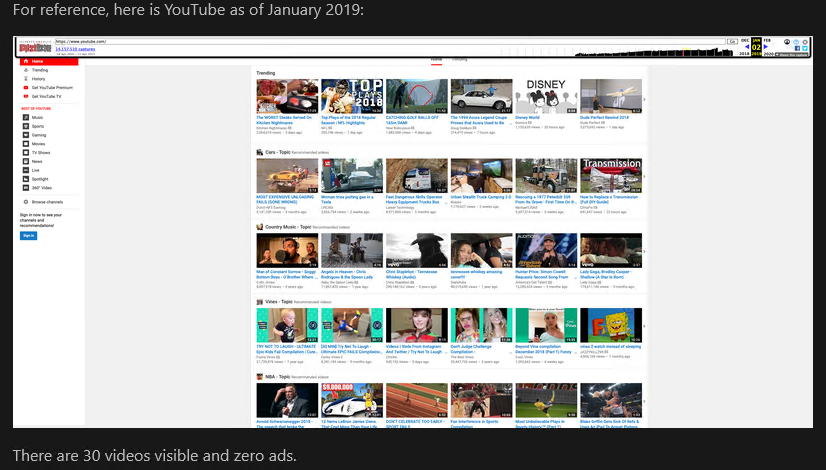
Task: Expand the Vines - Topic row right arrow
Action: 644,326
